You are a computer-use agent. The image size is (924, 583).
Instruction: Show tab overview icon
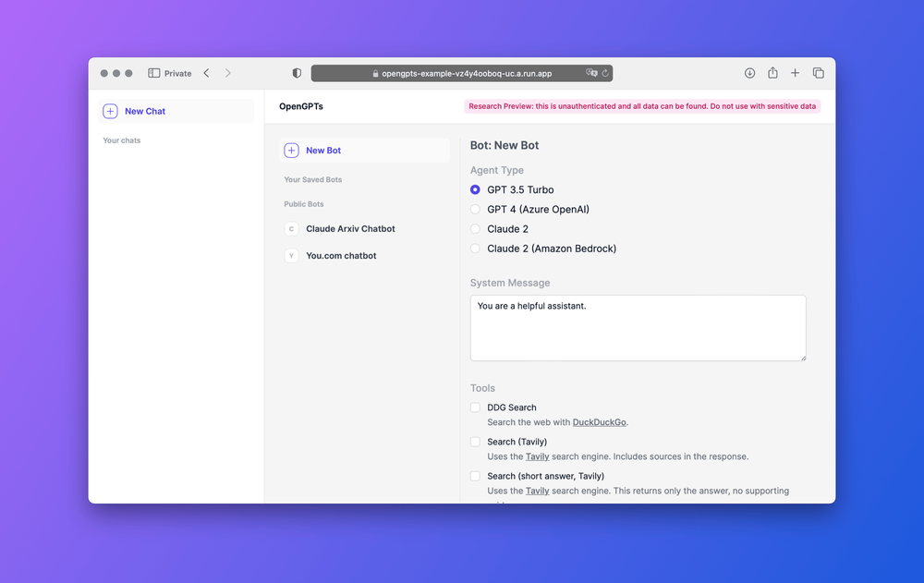tap(818, 73)
